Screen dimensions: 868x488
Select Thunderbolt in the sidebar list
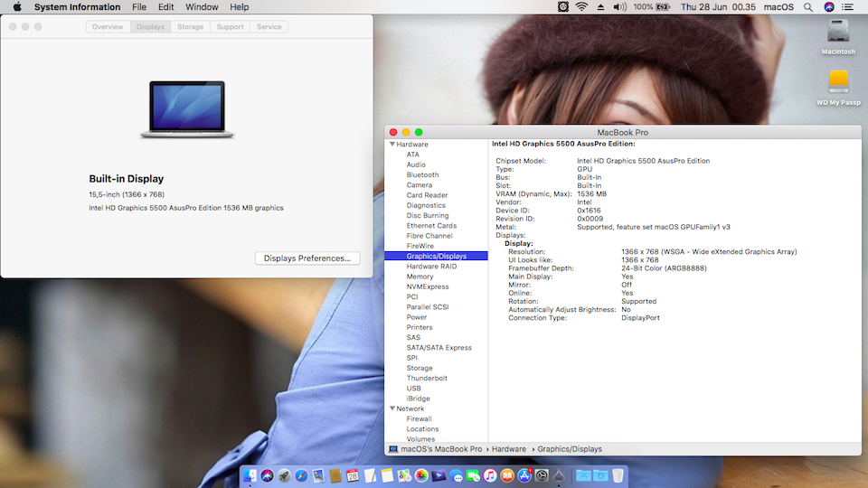click(x=427, y=379)
